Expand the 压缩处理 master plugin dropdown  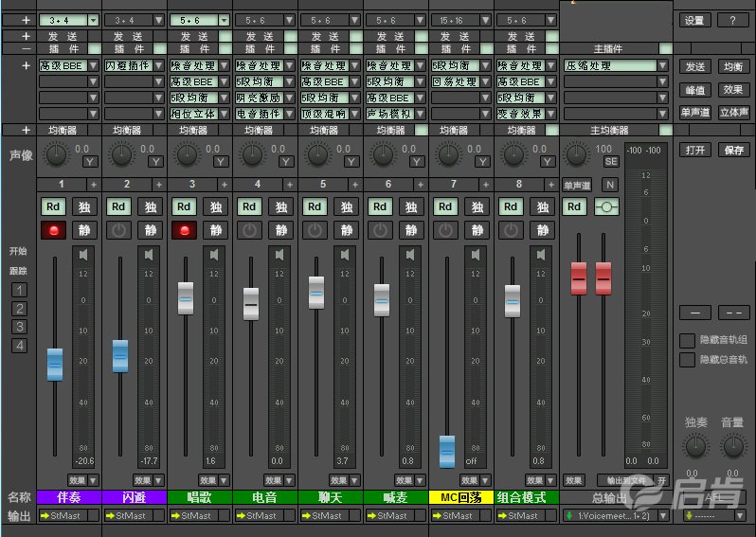coord(663,65)
